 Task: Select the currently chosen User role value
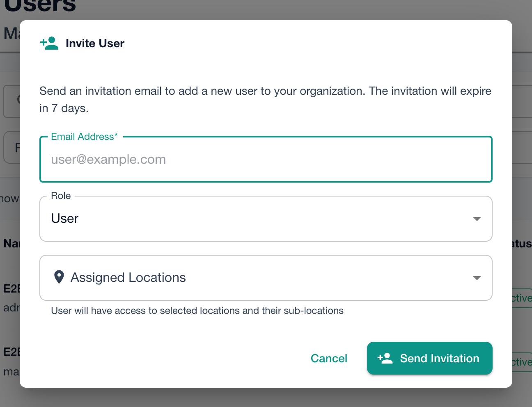(x=64, y=219)
